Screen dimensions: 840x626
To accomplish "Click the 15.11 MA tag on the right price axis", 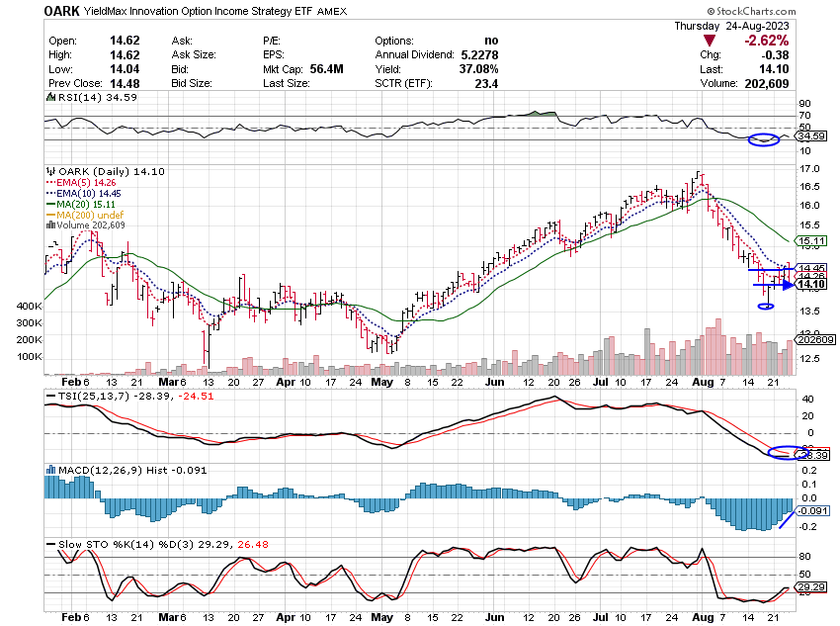I will point(812,240).
